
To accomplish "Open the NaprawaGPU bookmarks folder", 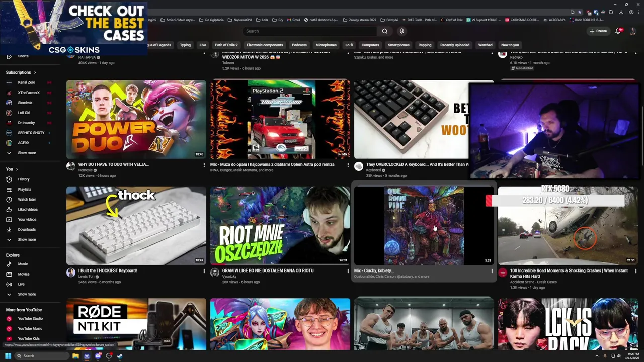I will 239,20.
